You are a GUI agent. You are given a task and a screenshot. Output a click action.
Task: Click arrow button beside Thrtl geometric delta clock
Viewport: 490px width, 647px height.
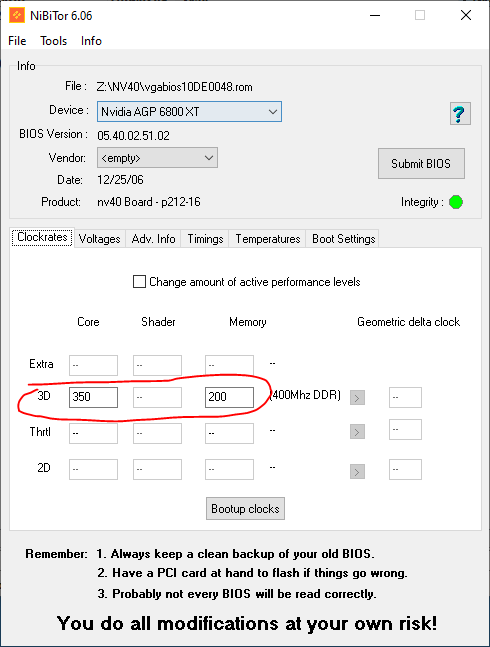coord(357,432)
